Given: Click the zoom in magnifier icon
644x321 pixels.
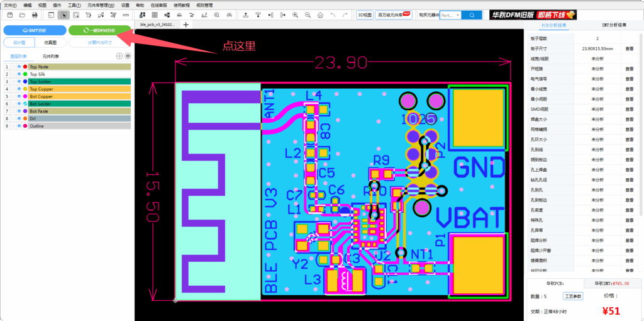Looking at the screenshot, I should click(295, 14).
